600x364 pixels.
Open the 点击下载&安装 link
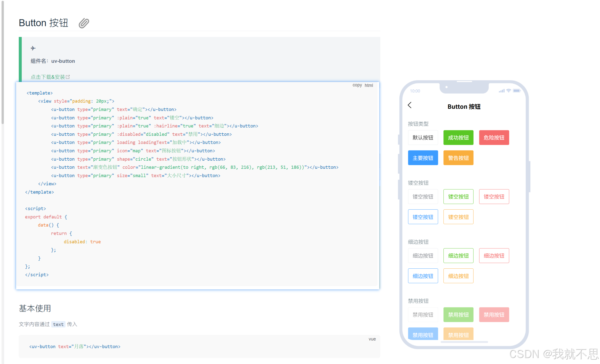point(48,77)
